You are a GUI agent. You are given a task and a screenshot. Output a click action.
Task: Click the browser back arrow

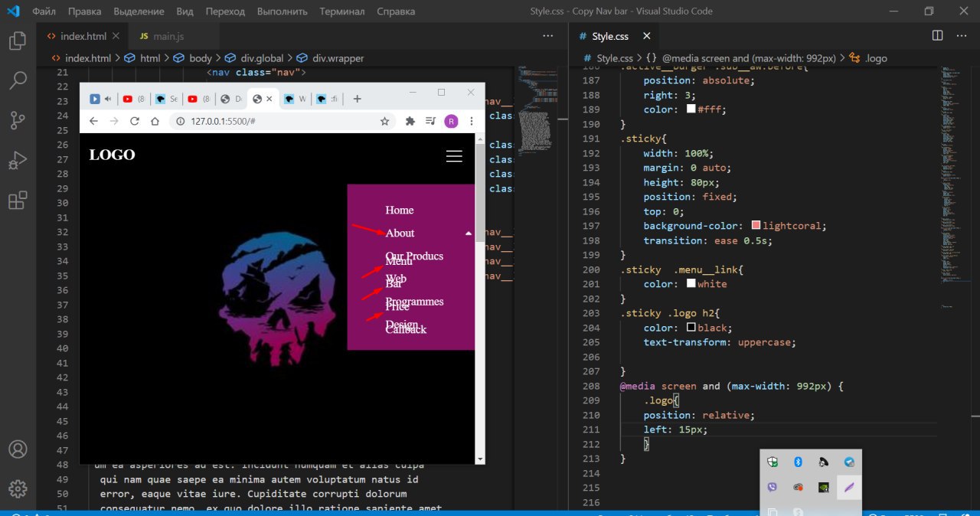[x=93, y=121]
